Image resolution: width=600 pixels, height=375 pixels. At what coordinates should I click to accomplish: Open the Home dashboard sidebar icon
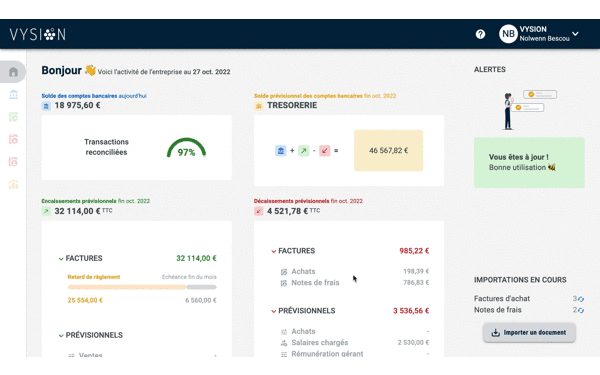point(13,72)
